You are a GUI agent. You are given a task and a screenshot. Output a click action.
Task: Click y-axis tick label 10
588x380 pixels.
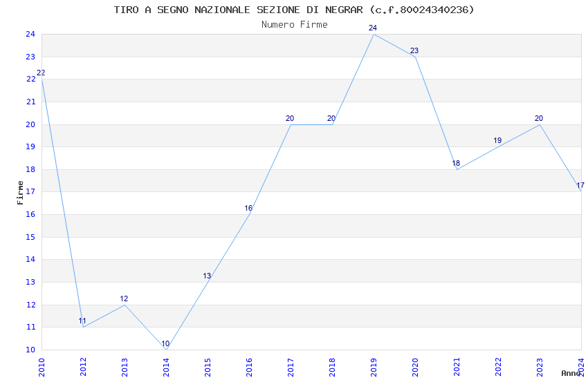point(30,350)
